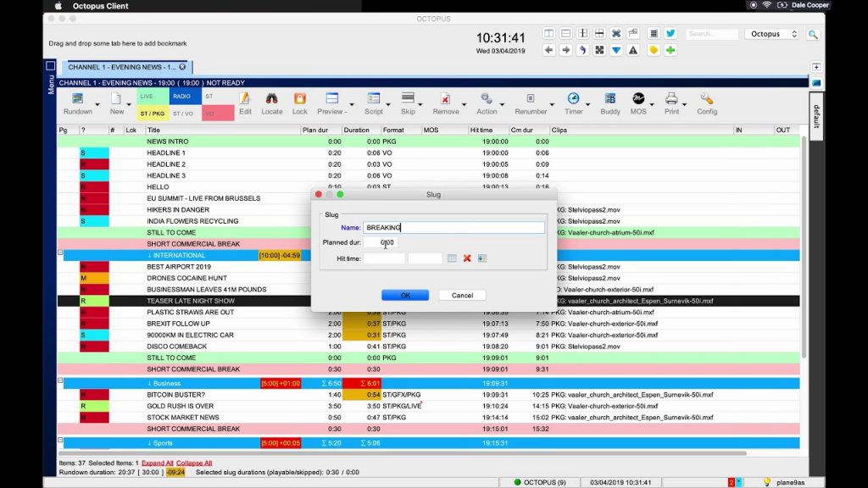The image size is (868, 488).
Task: Click the Expand All link
Action: (x=158, y=463)
